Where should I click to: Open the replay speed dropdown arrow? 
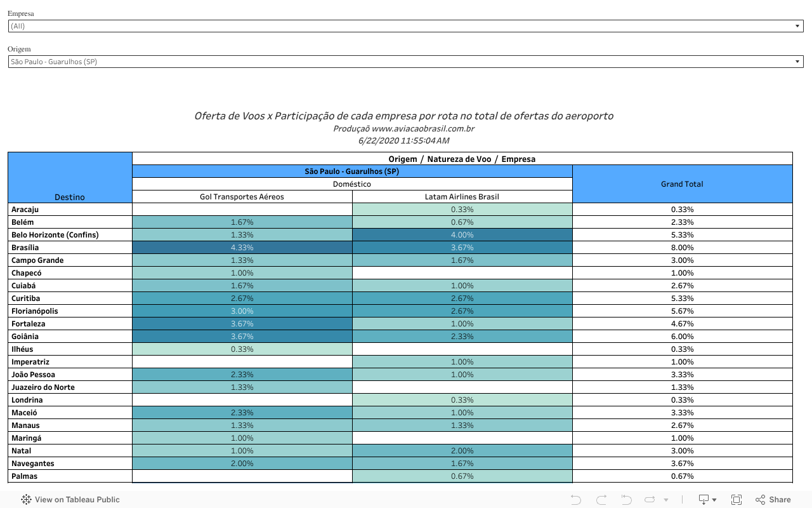[665, 500]
